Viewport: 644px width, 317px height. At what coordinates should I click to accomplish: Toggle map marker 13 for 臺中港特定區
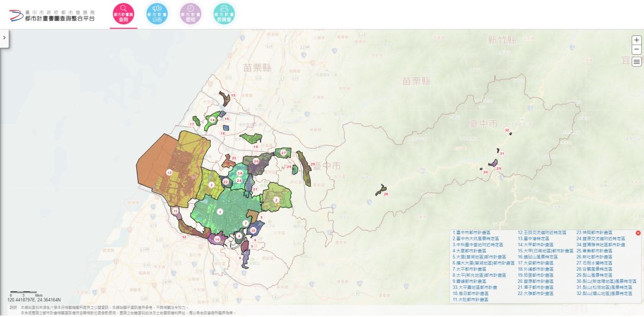pyautogui.click(x=169, y=173)
